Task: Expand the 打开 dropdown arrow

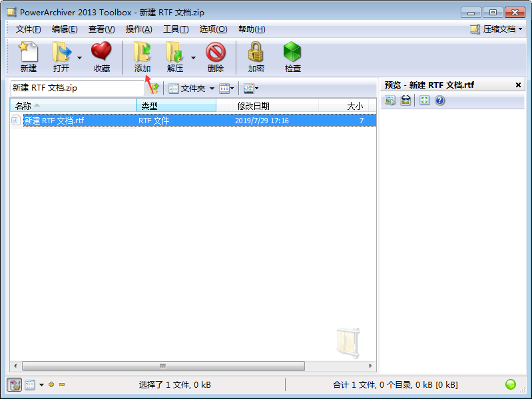Action: pyautogui.click(x=79, y=58)
